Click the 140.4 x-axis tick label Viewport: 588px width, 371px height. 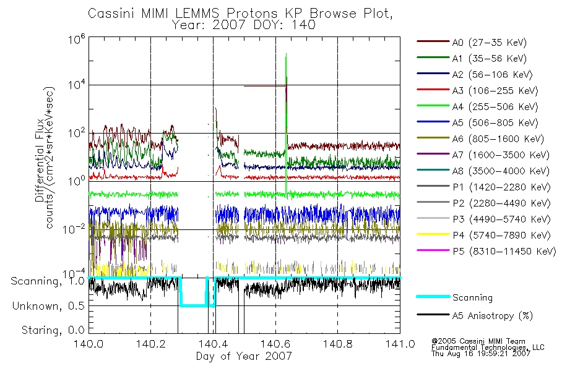coord(213,344)
